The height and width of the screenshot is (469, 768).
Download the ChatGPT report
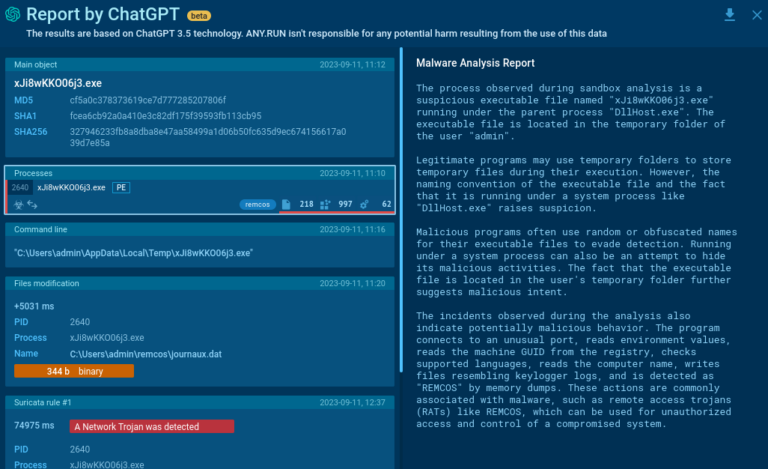point(729,15)
